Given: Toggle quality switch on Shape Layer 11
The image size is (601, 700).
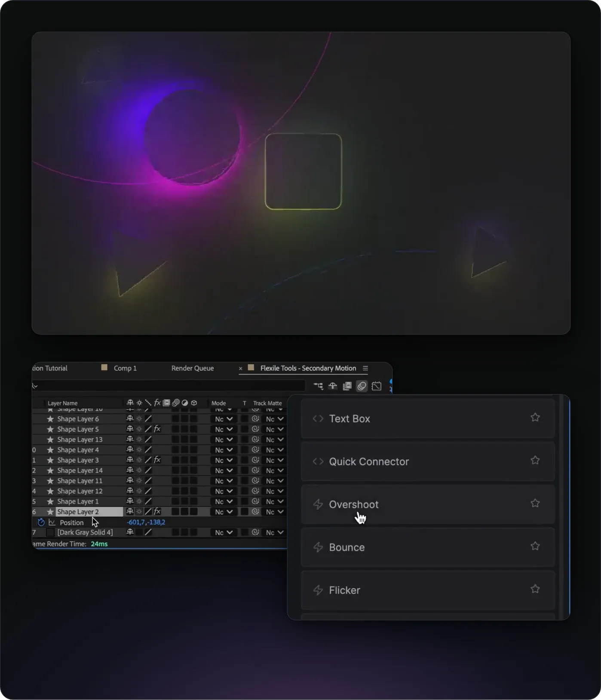Looking at the screenshot, I should pyautogui.click(x=148, y=481).
